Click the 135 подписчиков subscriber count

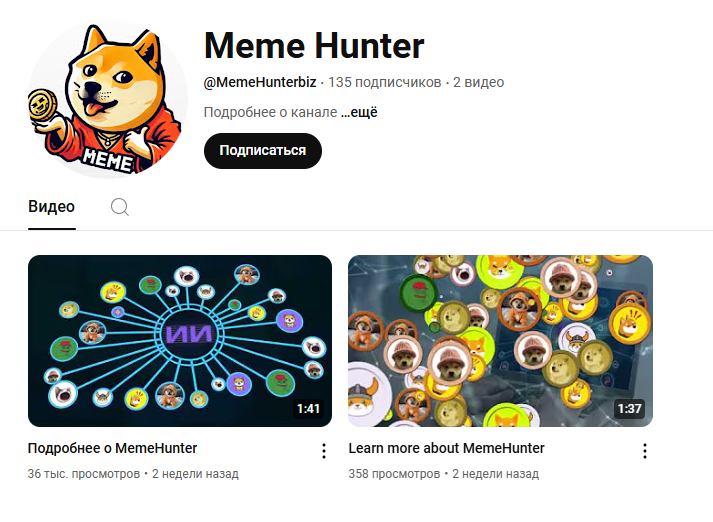[385, 82]
